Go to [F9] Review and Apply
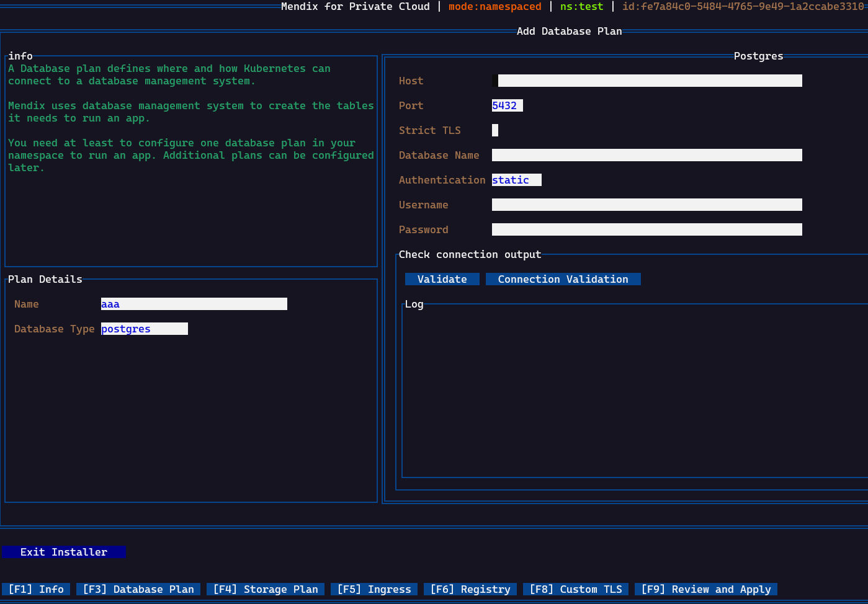The image size is (868, 604). 706,589
